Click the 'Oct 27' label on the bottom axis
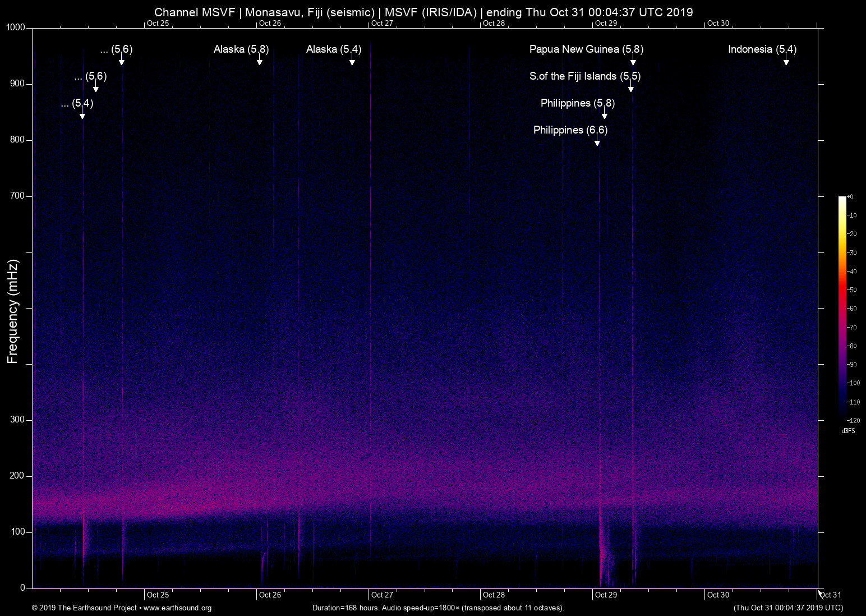 [x=382, y=595]
